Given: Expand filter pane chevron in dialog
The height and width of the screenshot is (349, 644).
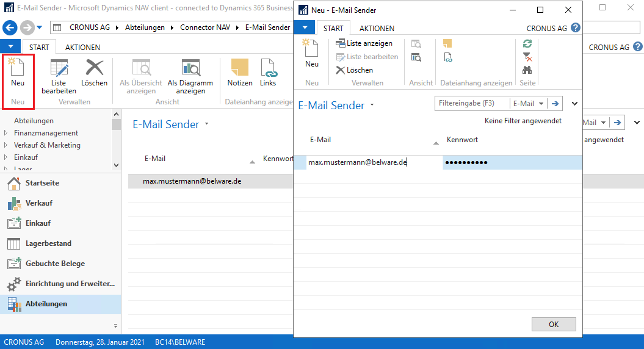Looking at the screenshot, I should pyautogui.click(x=574, y=104).
